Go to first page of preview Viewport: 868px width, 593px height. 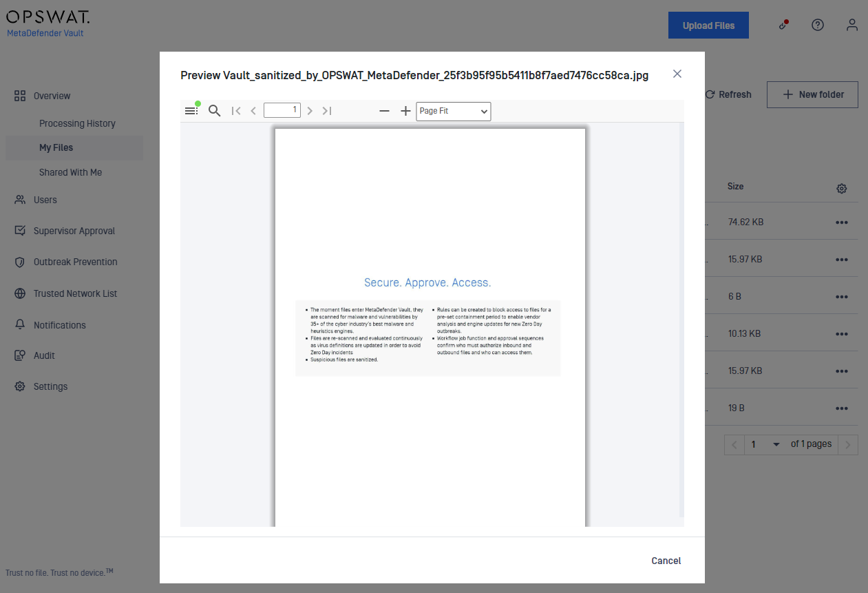pos(236,111)
